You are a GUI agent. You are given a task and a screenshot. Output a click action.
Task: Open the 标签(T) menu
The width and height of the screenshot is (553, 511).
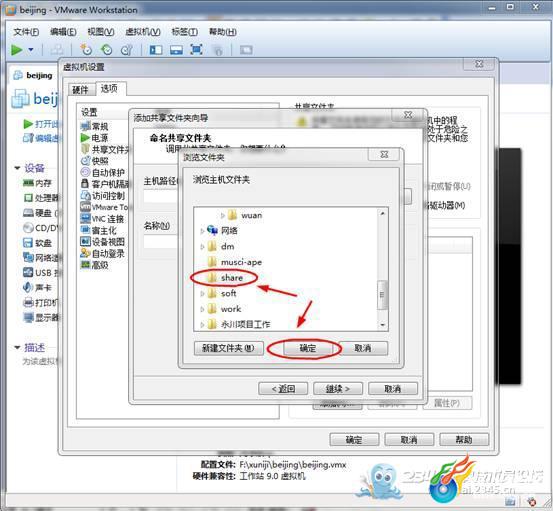(184, 32)
